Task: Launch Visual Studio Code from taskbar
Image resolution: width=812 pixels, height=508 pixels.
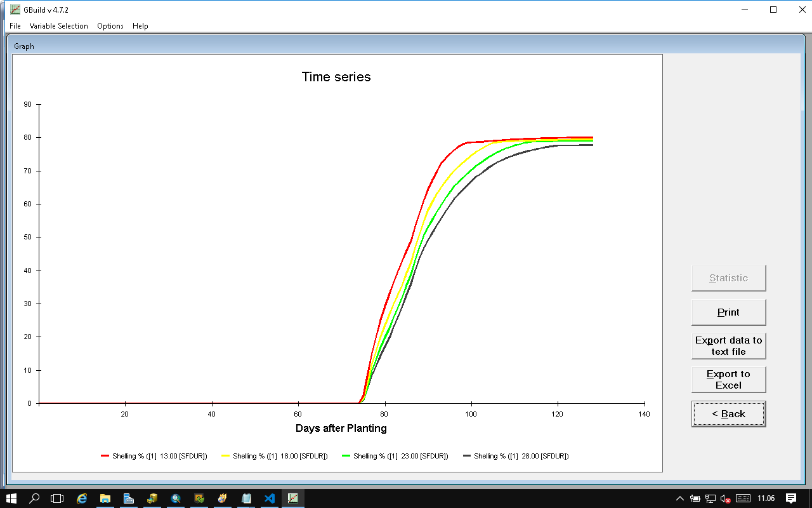Action: (270, 498)
